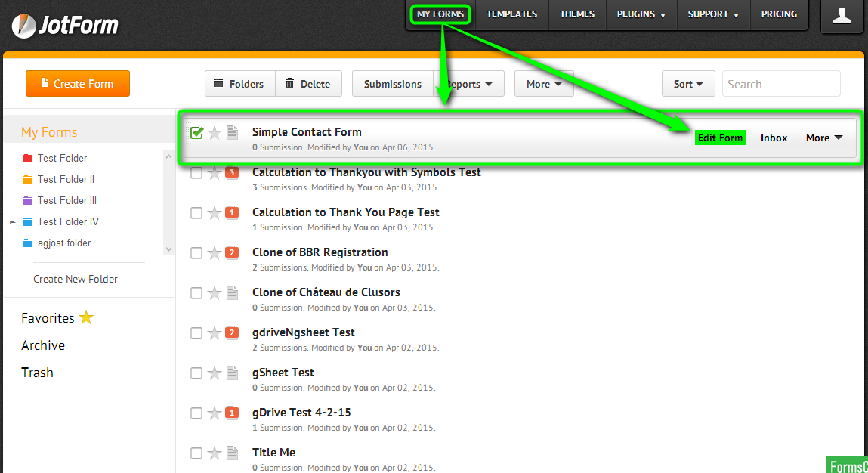
Task: Click into the Search input field
Action: pyautogui.click(x=781, y=84)
